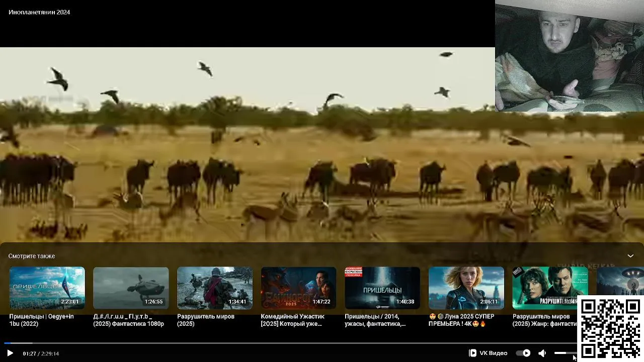
Task: Click the Смотрите также heading
Action: tap(32, 256)
